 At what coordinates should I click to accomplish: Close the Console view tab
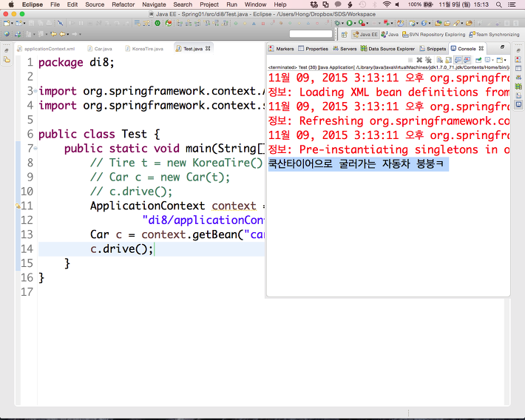[x=481, y=49]
